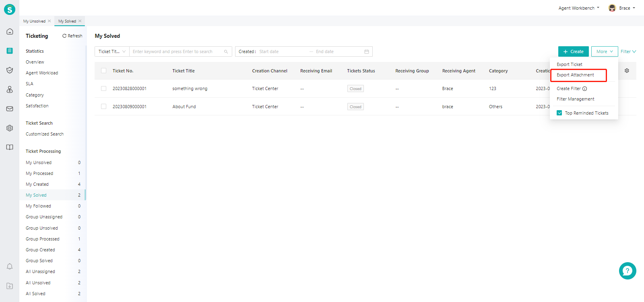Screen dimensions: 644x302
Task: Open the Category statistics page
Action: (35, 95)
